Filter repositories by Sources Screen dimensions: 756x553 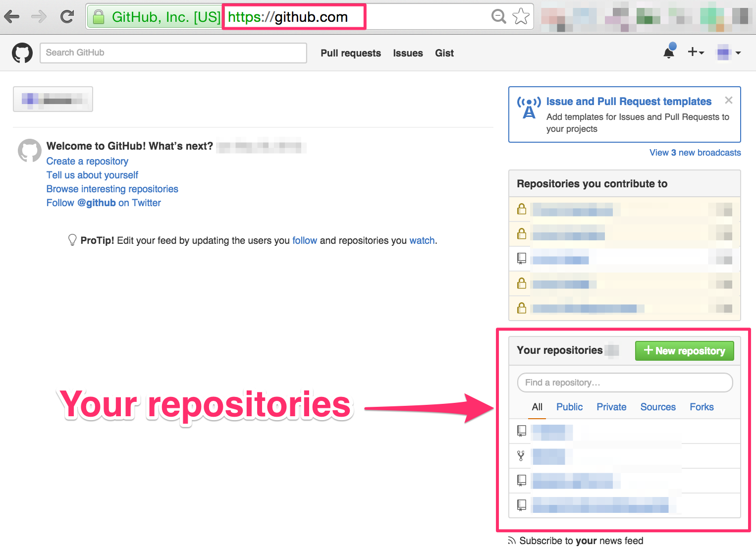point(658,407)
